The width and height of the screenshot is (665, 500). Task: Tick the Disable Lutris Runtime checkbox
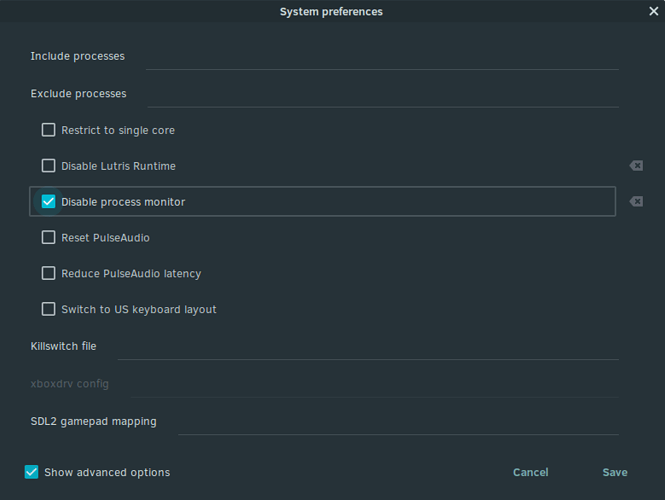tap(48, 166)
